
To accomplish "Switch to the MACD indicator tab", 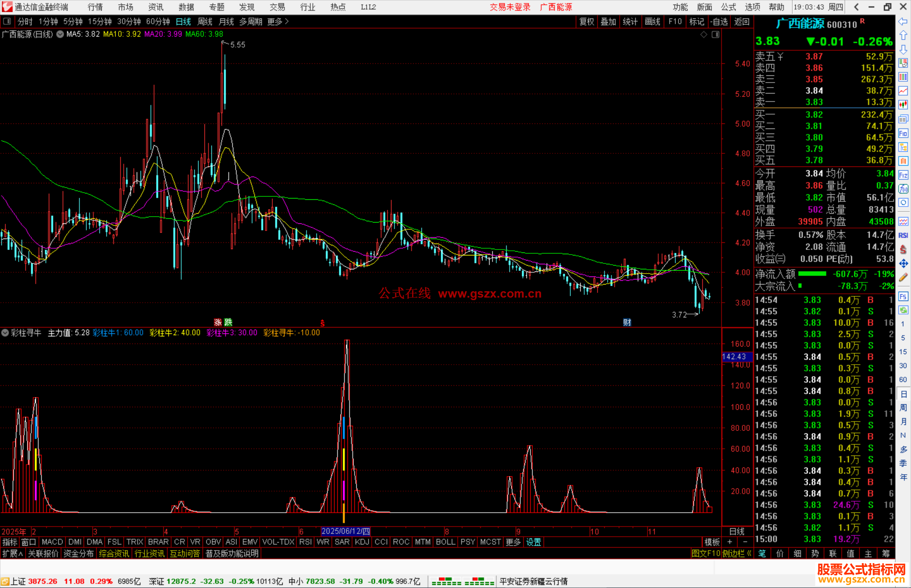I will (x=52, y=542).
